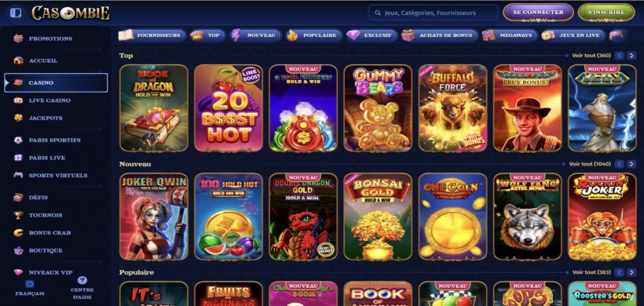Open Jackpots clover icon

point(18,118)
